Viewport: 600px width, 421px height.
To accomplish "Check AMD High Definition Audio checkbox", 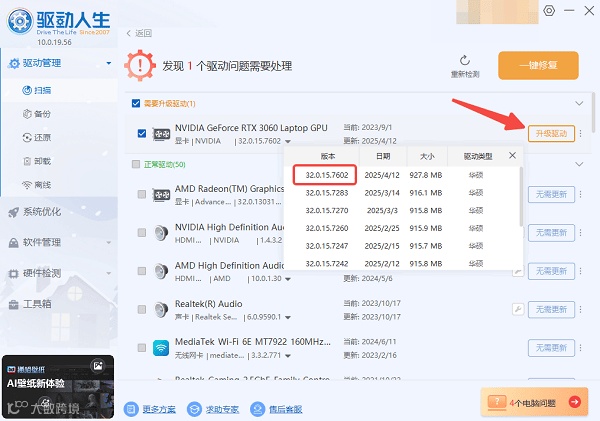I will pos(142,271).
